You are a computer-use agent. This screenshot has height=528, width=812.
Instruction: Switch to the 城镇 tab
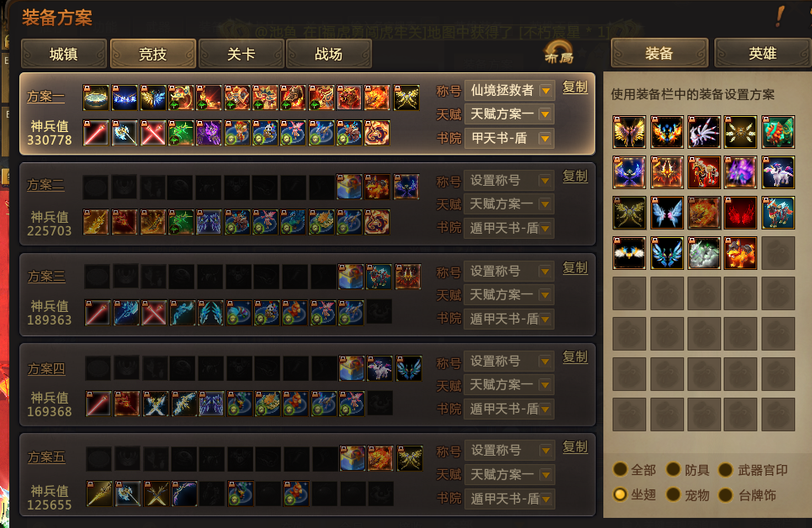click(64, 54)
